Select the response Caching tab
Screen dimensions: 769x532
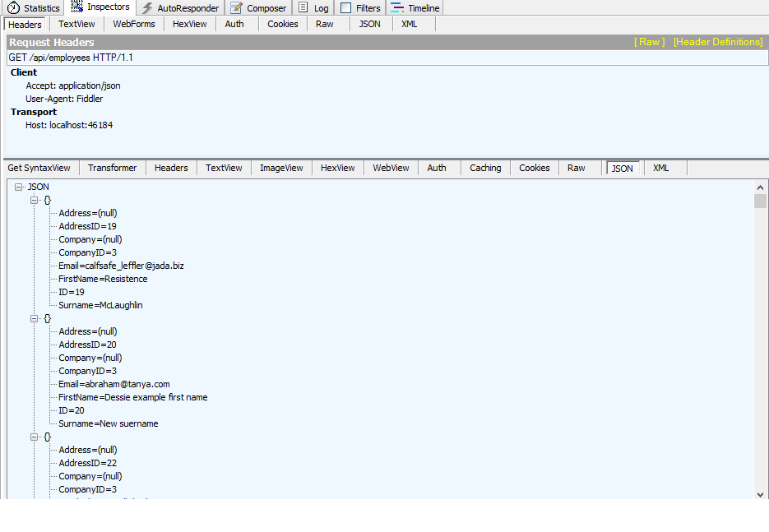(485, 168)
